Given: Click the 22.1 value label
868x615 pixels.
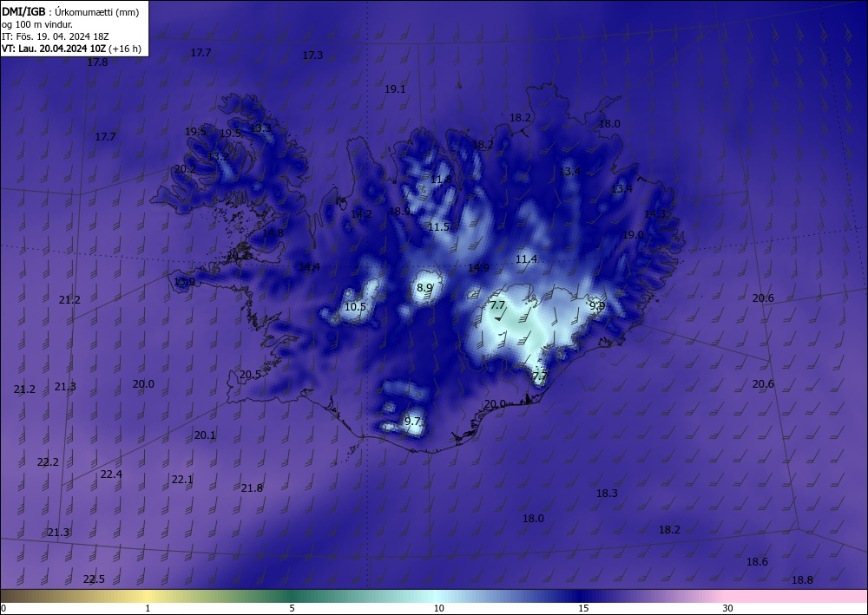Looking at the screenshot, I should point(181,480).
